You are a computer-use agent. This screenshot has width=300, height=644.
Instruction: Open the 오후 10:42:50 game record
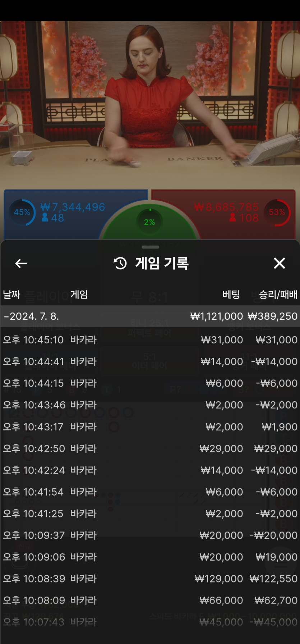[150, 448]
